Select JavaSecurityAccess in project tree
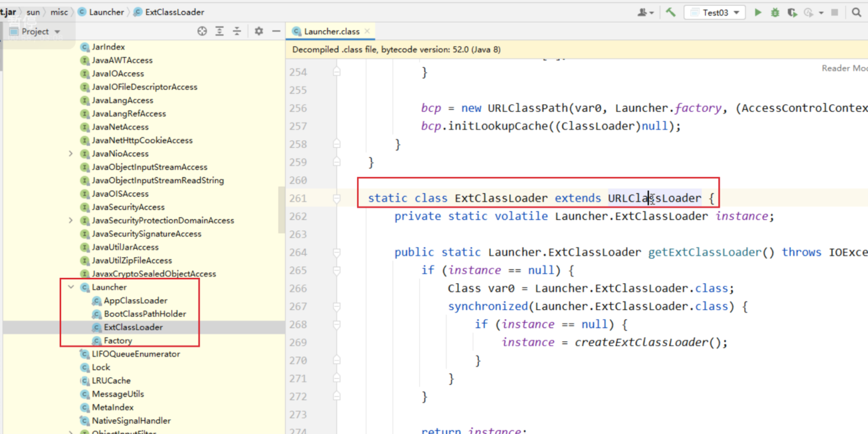868x434 pixels. pos(128,207)
